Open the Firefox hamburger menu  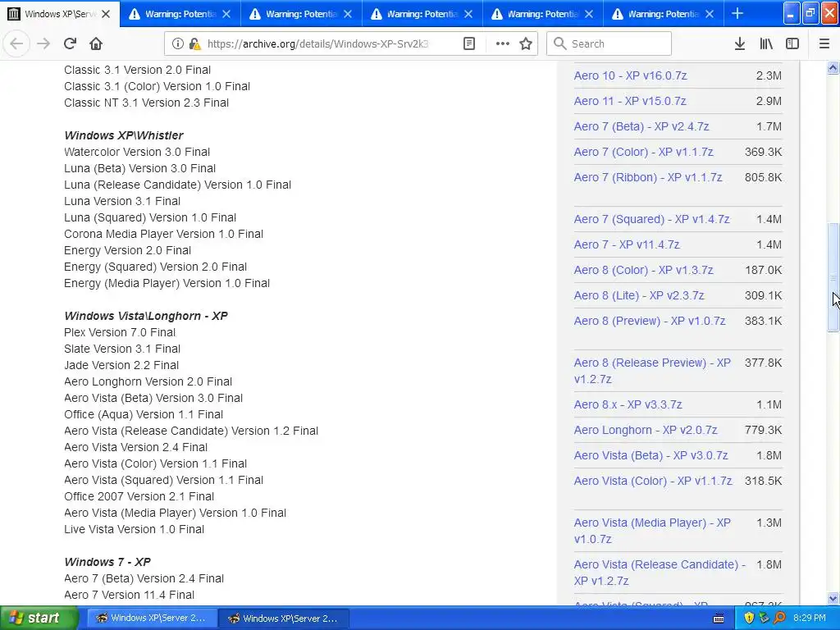[824, 44]
